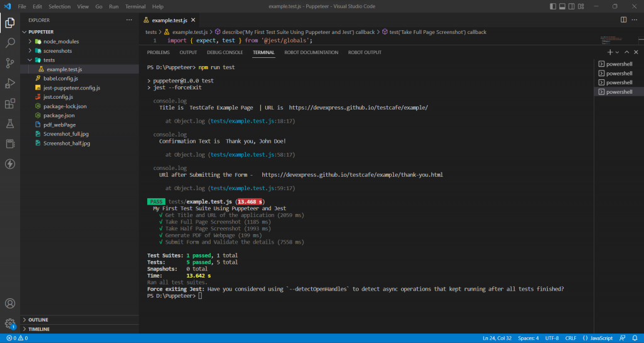Open babel.config.js file
The width and height of the screenshot is (644, 343).
coord(61,79)
